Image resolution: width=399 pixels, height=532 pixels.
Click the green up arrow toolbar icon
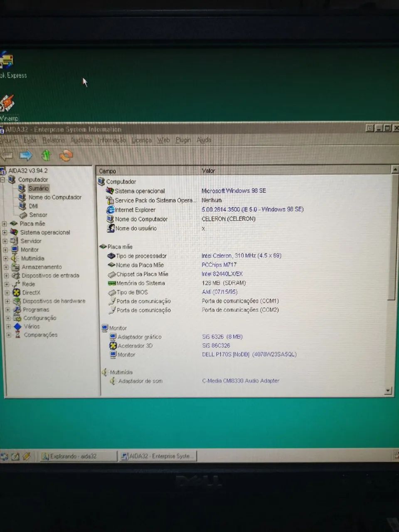[x=46, y=155]
